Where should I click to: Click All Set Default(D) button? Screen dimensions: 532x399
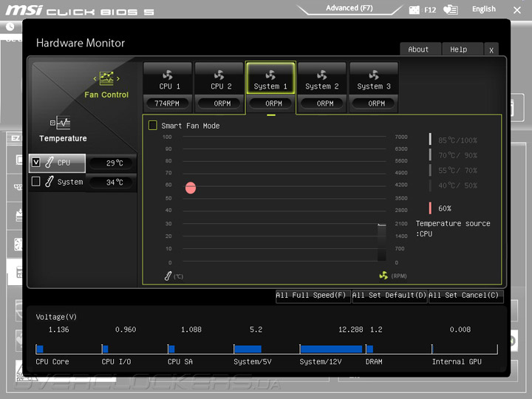click(x=389, y=295)
